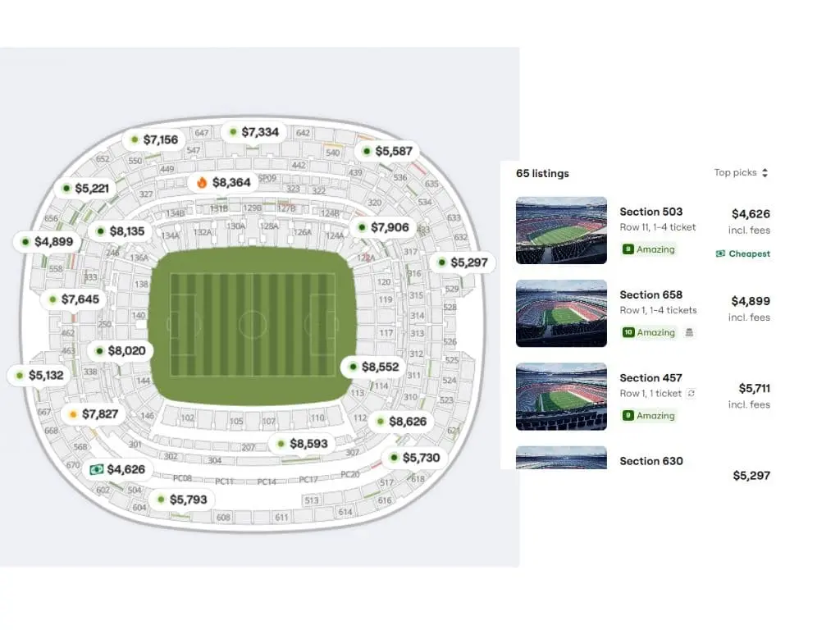Screen dimensions: 840x630
Task: Click the fire icon on $8,364 marker
Action: pos(202,183)
